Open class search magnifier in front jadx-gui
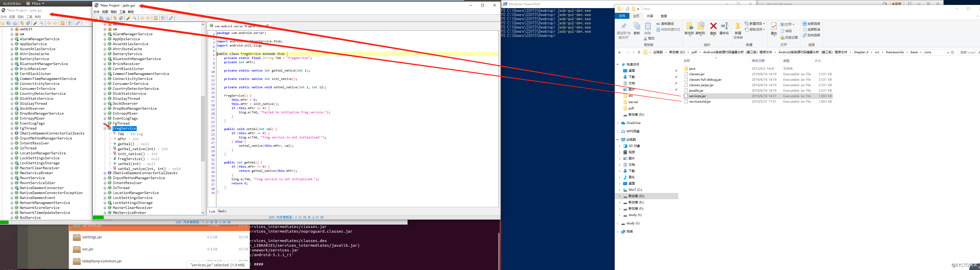This screenshot has width=980, height=270. tap(135, 18)
